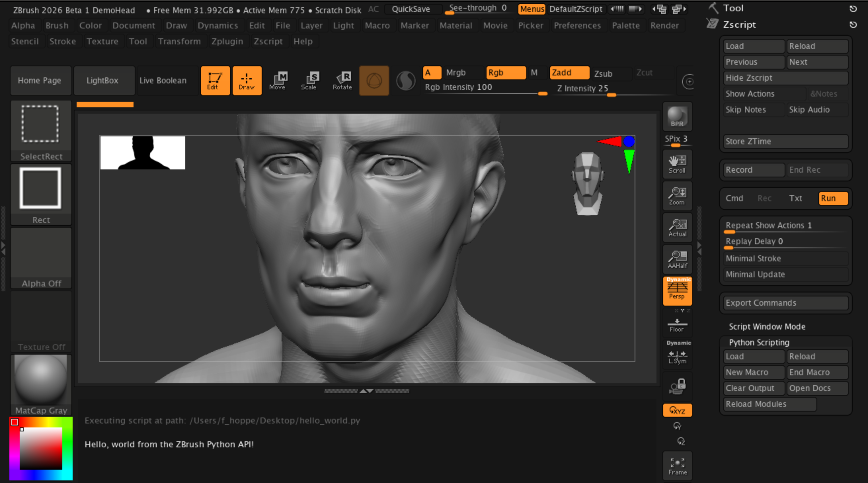Toggle the Rgb mode
The image size is (868, 483).
(x=506, y=72)
